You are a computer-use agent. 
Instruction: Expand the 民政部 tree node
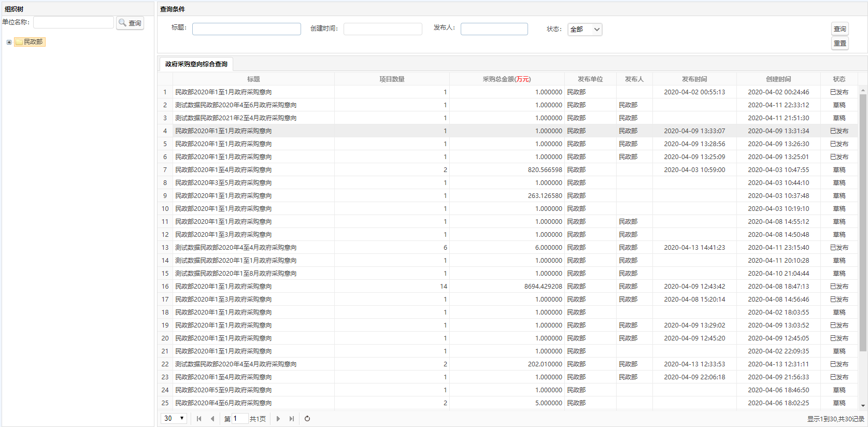[x=9, y=42]
